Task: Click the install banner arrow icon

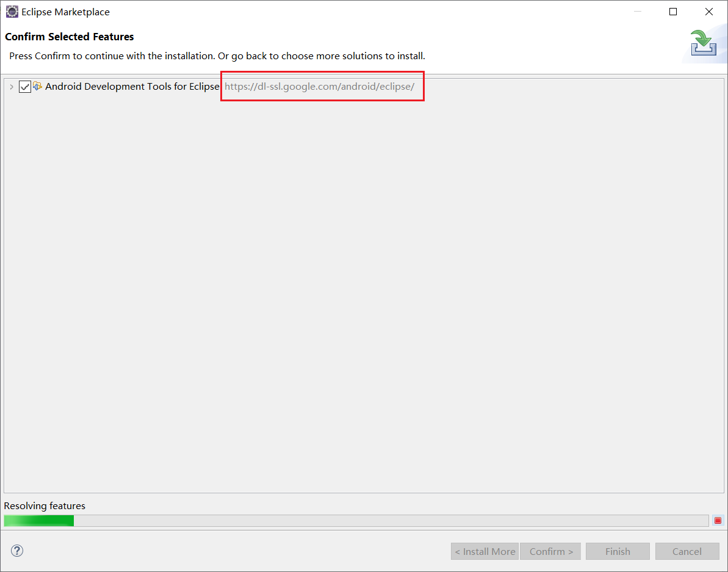Action: 704,43
